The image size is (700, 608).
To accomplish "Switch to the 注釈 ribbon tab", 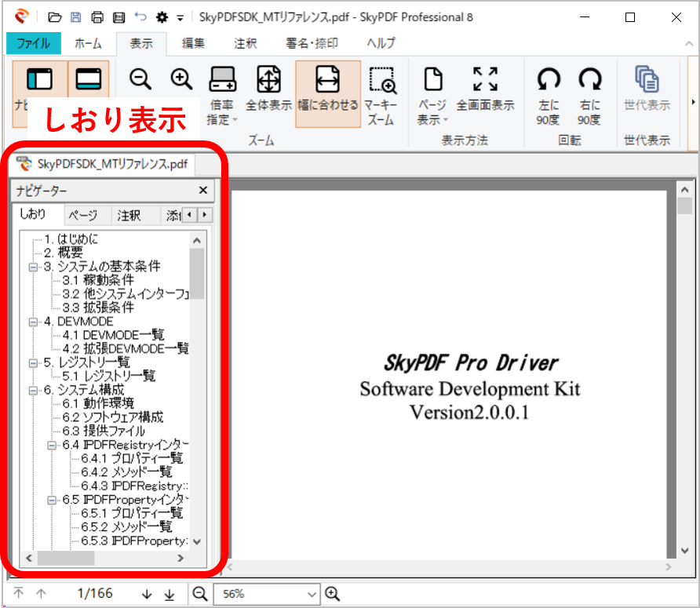I will 245,44.
